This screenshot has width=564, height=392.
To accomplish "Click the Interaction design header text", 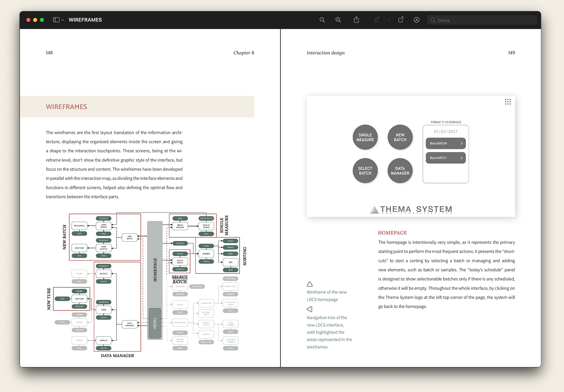I will pos(325,53).
